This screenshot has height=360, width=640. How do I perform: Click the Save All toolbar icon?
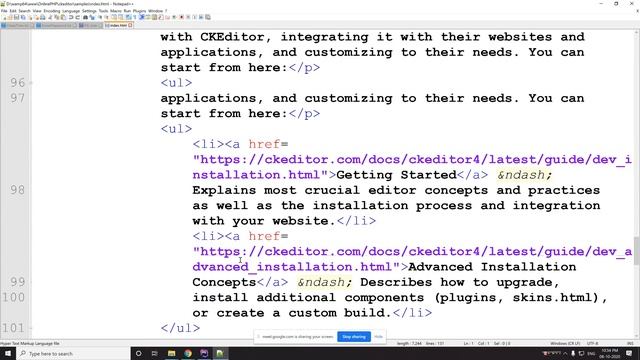(23, 17)
